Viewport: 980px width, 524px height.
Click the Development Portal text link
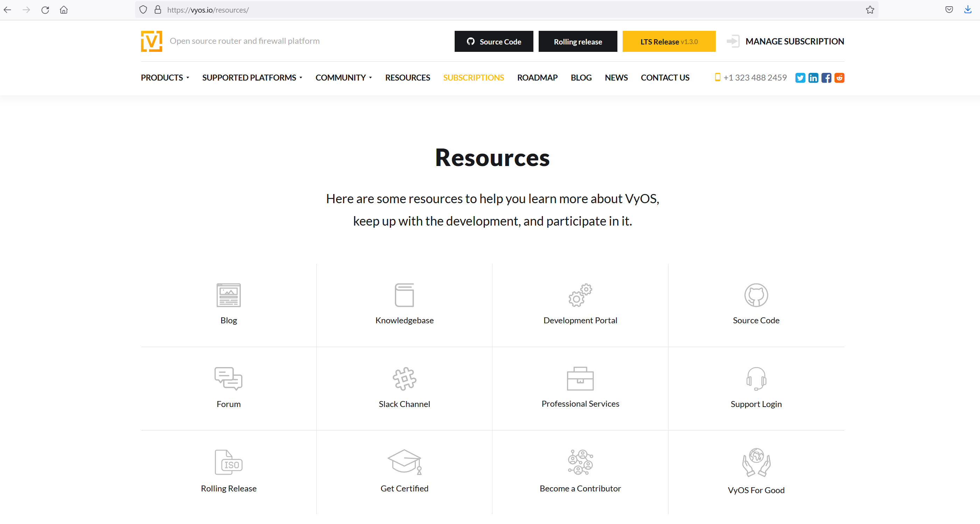(x=580, y=320)
